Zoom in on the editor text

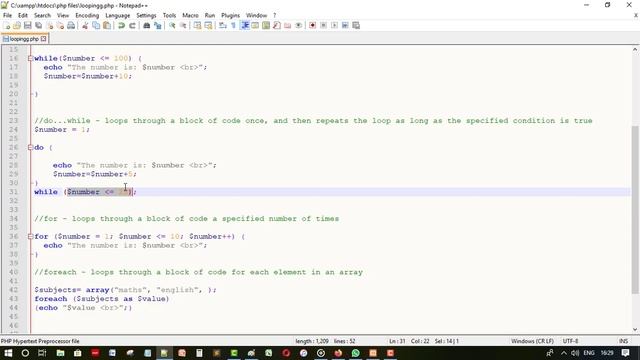[172, 25]
